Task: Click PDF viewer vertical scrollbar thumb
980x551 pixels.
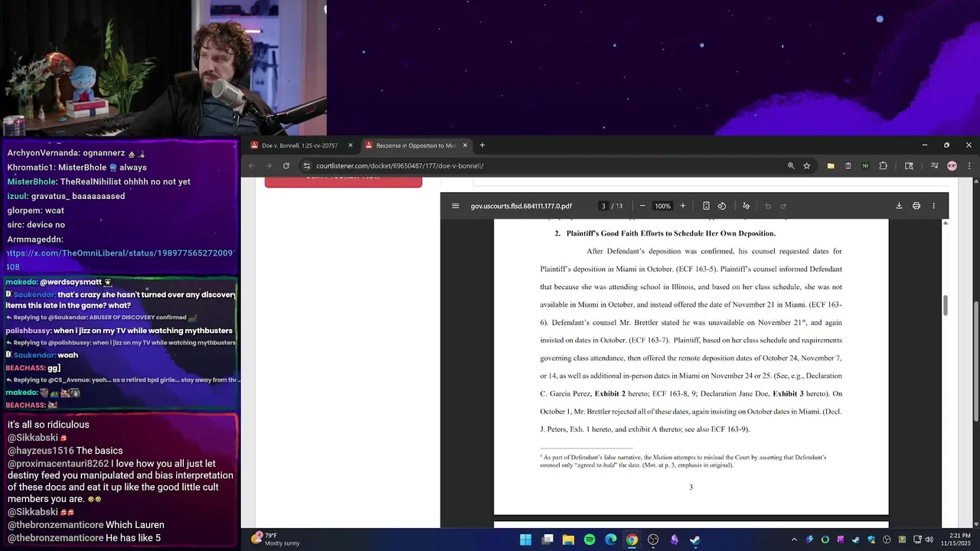Action: click(945, 305)
